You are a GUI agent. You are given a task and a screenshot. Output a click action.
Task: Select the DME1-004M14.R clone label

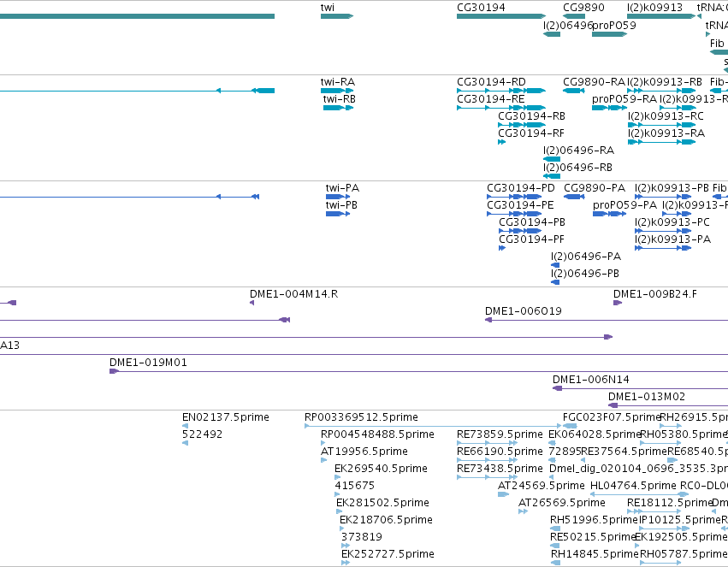coord(294,294)
